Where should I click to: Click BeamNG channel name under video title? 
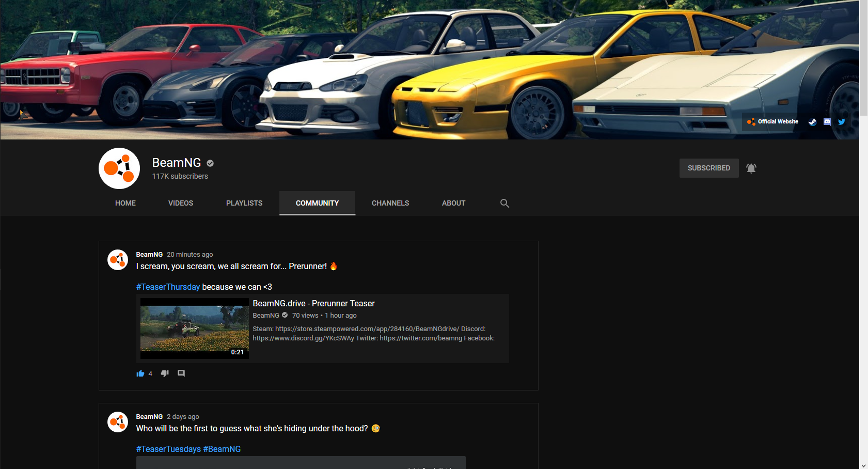266,315
